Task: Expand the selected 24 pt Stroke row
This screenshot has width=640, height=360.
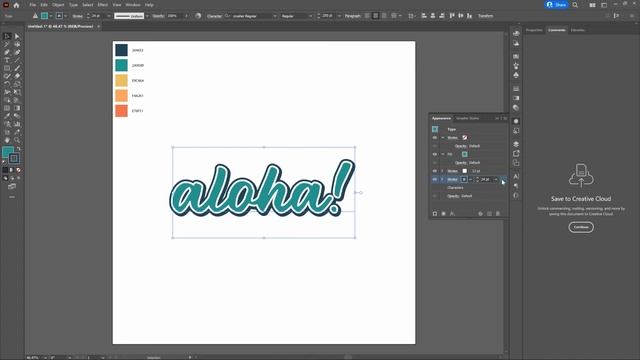Action: [x=442, y=179]
